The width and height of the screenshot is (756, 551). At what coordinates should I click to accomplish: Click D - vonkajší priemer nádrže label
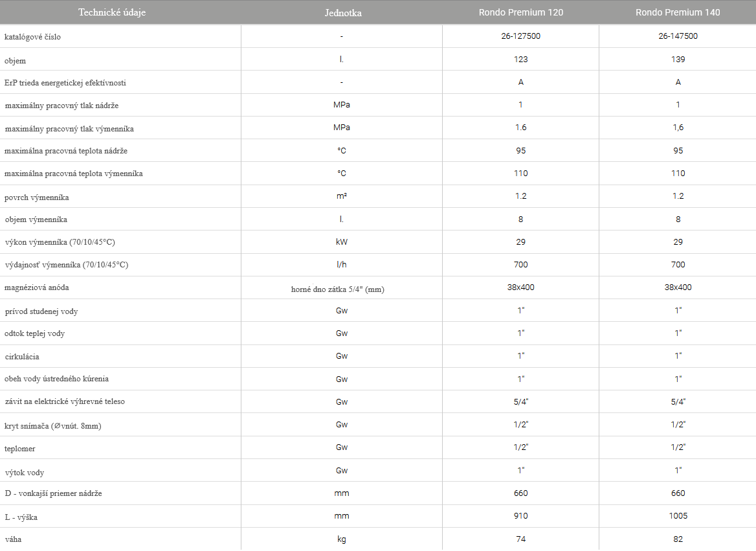53,493
